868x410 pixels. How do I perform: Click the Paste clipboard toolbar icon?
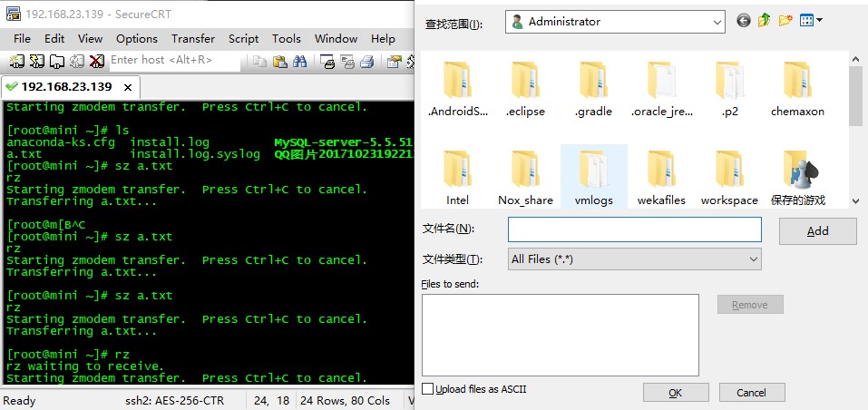(280, 62)
